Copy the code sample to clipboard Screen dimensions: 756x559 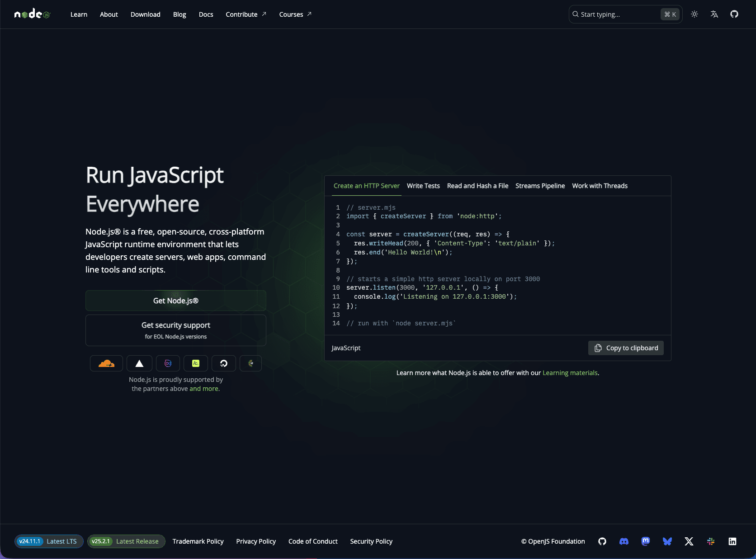coord(625,348)
